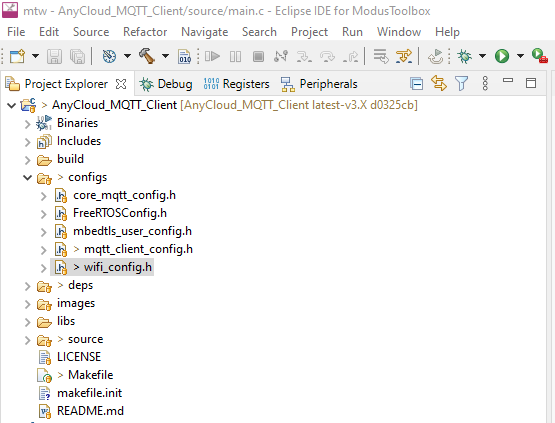Image resolution: width=555 pixels, height=423 pixels.
Task: Open the Navigate menu
Action: point(205,32)
